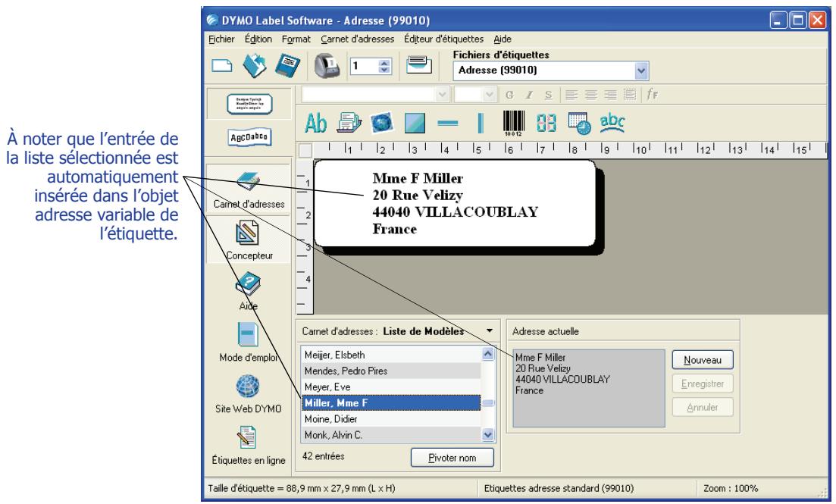Click the justify text button
The image size is (836, 504).
point(630,95)
